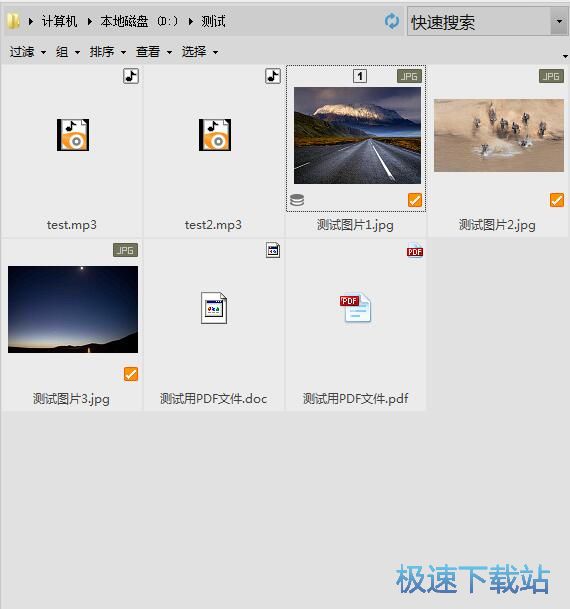Expand the arrow before 测试 in breadcrumb
This screenshot has height=609, width=570.
click(x=191, y=21)
